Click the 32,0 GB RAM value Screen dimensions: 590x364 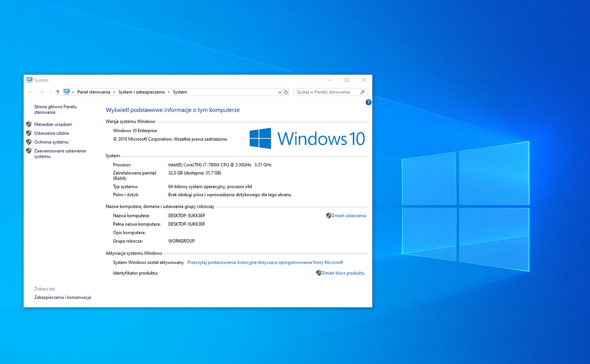[x=195, y=173]
